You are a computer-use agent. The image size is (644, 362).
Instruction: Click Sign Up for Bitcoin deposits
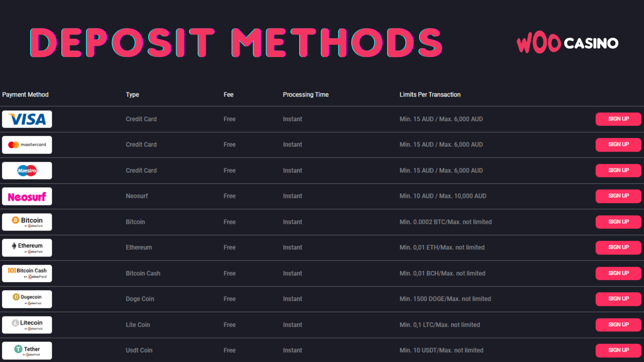click(x=618, y=222)
